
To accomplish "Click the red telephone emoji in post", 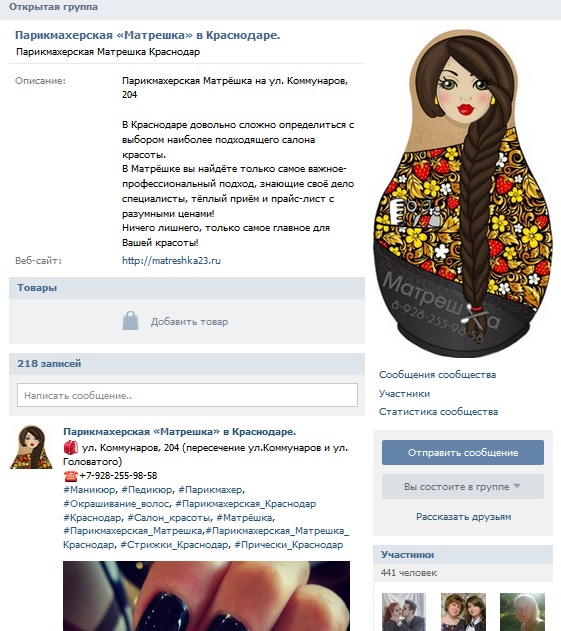I will coord(70,476).
